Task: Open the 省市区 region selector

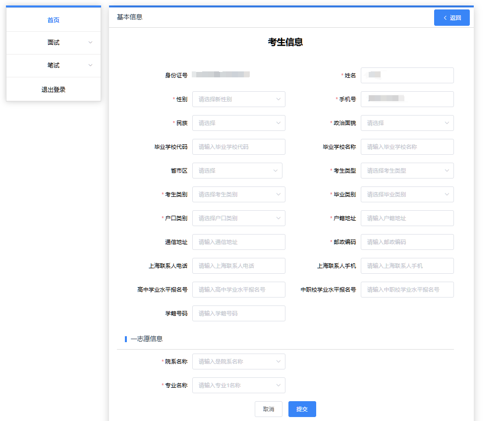Action: pos(237,171)
